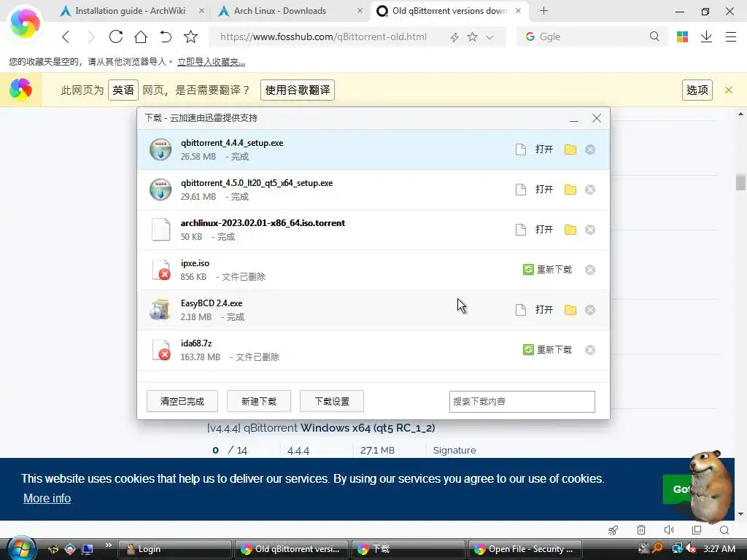The height and width of the screenshot is (560, 747).
Task: Remove archlinux torrent entry from list
Action: point(589,230)
